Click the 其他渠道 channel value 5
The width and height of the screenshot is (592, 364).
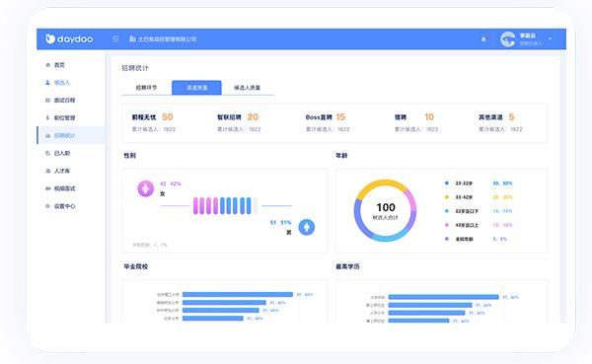(511, 117)
